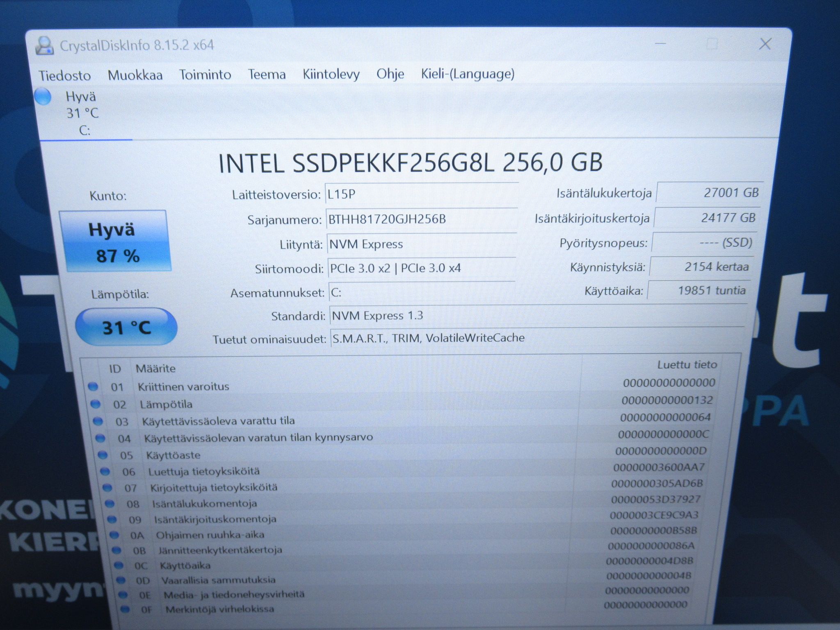Select the blue status circle for drive C:
840x630 pixels.
click(43, 97)
